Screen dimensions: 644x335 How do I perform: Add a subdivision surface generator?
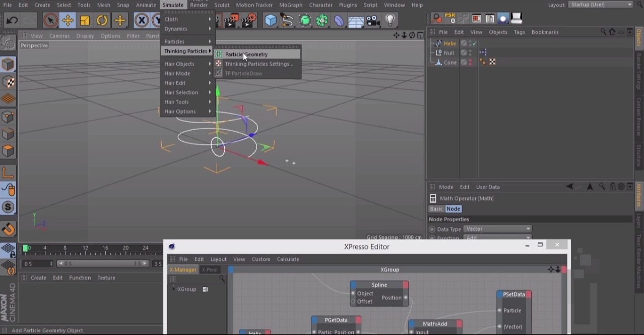tap(305, 21)
